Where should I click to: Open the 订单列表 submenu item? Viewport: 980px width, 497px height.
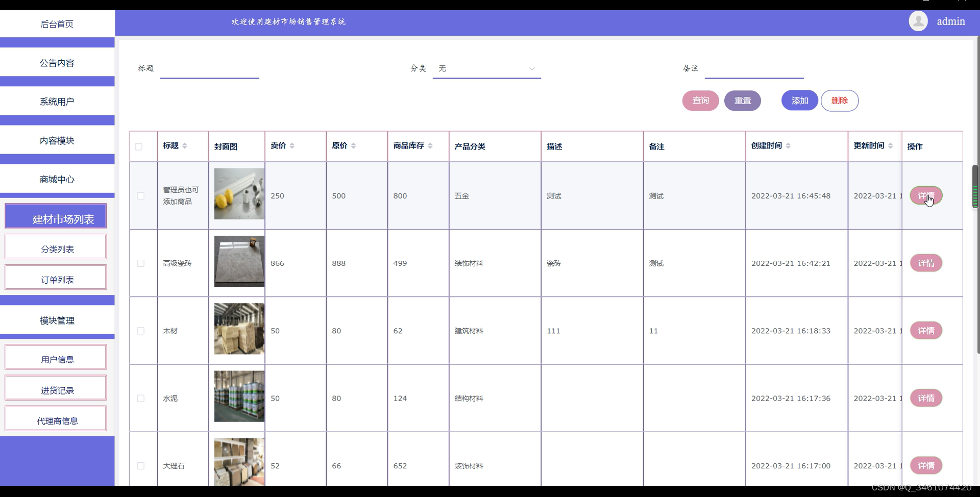pyautogui.click(x=56, y=278)
